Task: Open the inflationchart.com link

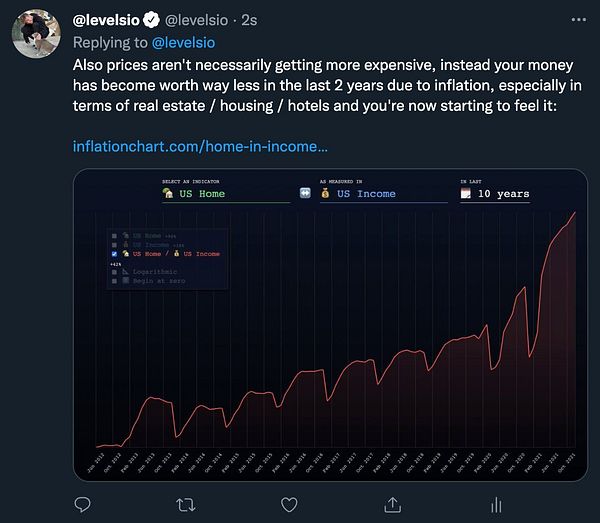Action: click(200, 146)
